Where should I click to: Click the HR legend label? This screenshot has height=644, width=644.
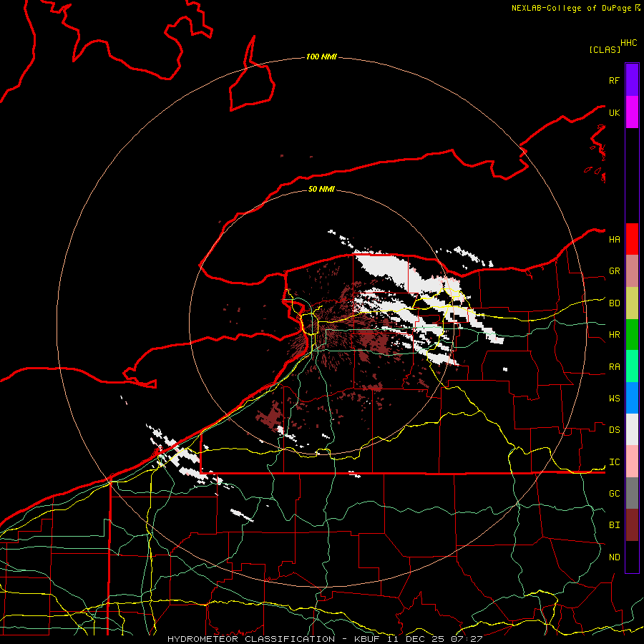click(x=614, y=335)
